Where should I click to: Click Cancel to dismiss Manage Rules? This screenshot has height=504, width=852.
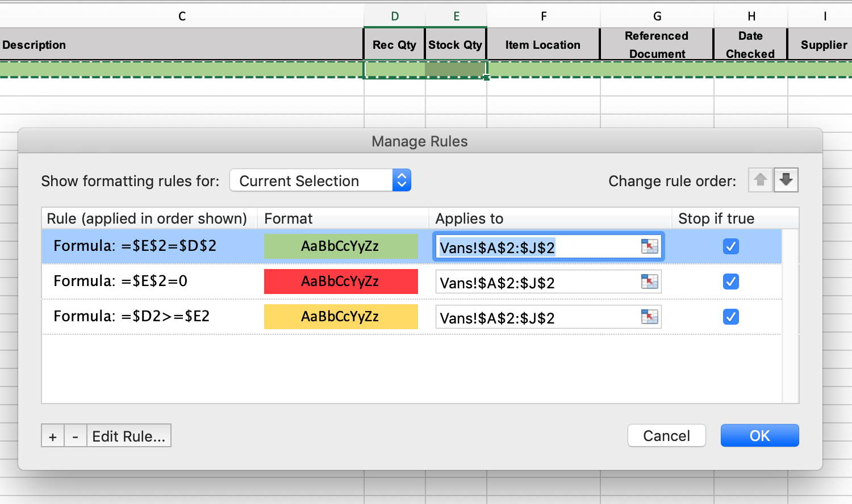[666, 435]
